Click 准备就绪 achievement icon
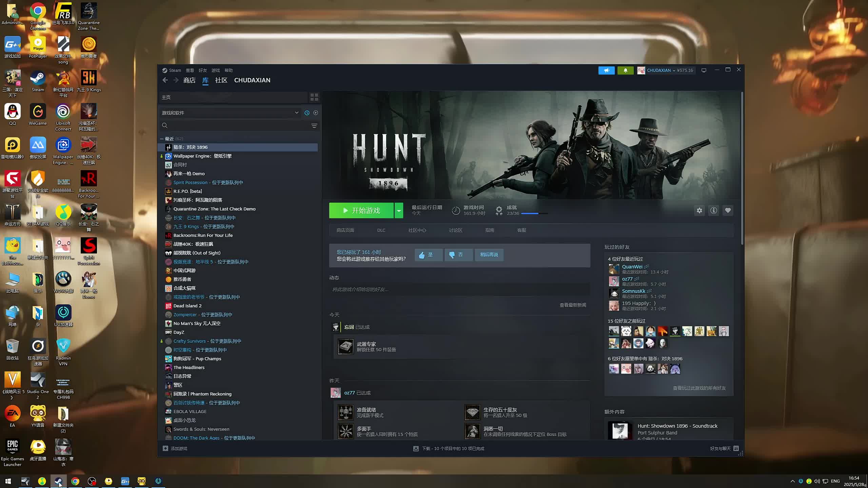Image resolution: width=868 pixels, height=488 pixels. pos(346,412)
